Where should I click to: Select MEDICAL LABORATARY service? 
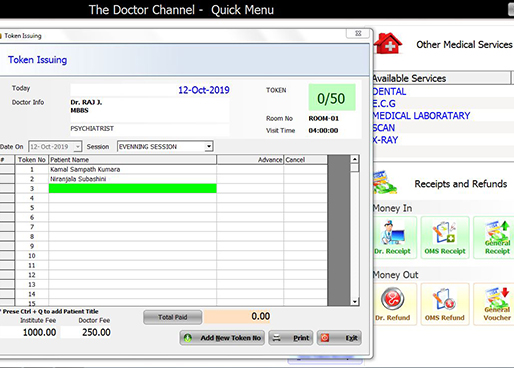coord(421,116)
